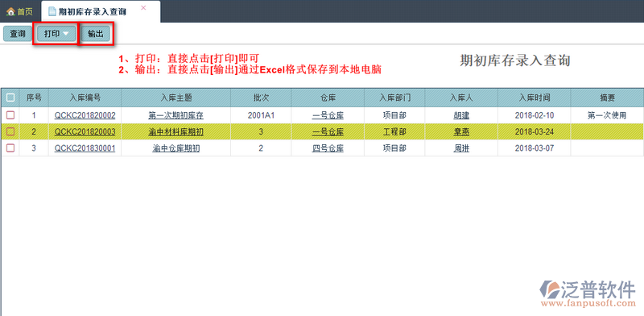Close the 期初库存录入查询 tab

click(x=143, y=8)
